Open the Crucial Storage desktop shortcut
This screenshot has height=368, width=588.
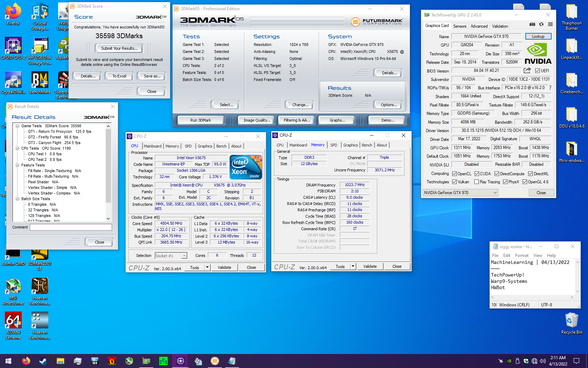point(40,17)
